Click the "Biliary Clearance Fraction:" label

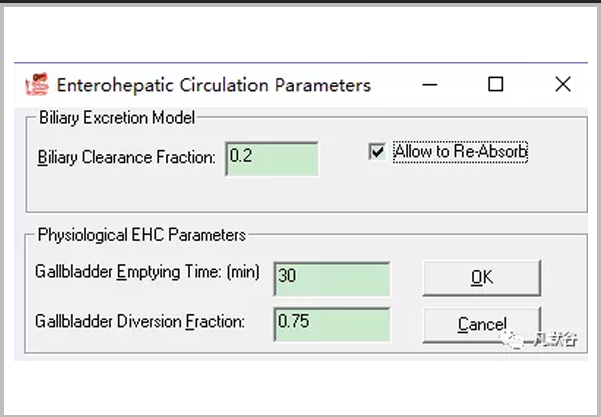(126, 158)
